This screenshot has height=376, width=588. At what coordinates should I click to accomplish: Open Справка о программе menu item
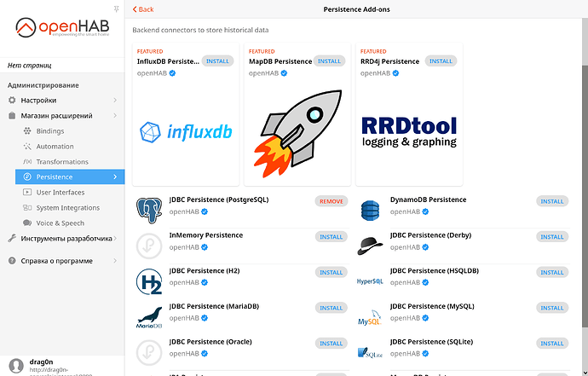coord(62,261)
